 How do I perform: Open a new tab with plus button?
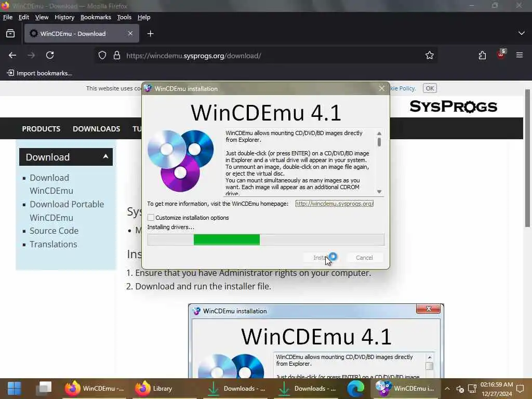pyautogui.click(x=150, y=34)
